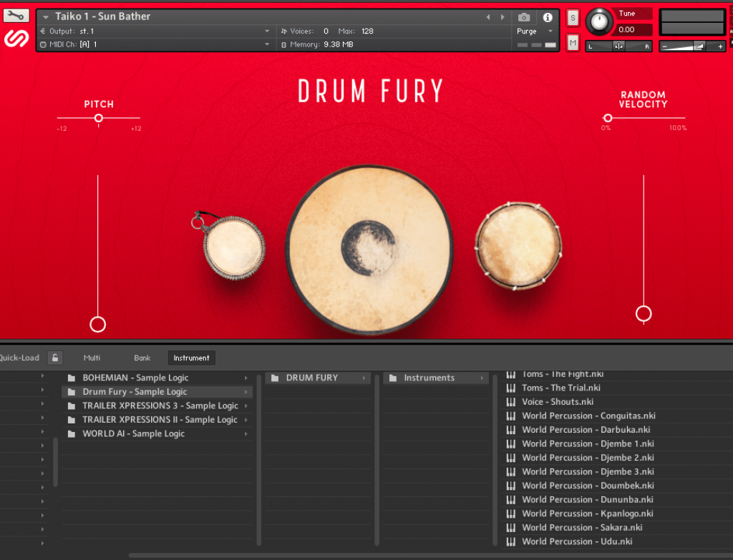733x560 pixels.
Task: Open the Purge dropdown menu
Action: pyautogui.click(x=550, y=31)
